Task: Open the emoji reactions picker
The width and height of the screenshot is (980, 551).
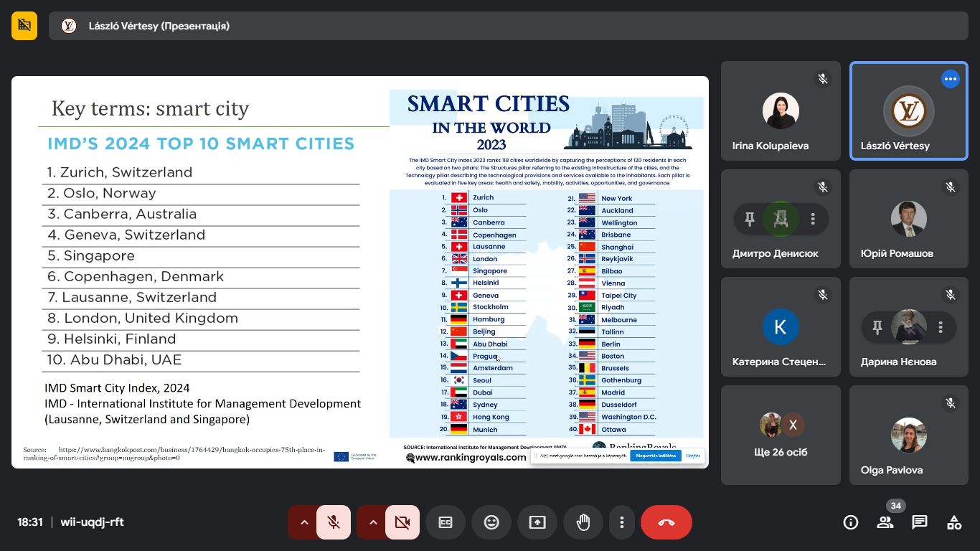Action: point(491,522)
